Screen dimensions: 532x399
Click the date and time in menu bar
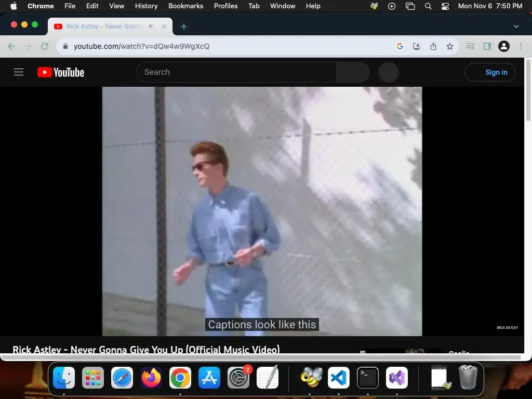490,6
